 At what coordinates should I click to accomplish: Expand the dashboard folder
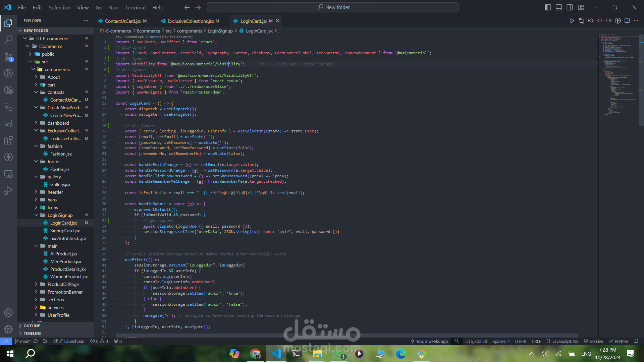pos(58,123)
